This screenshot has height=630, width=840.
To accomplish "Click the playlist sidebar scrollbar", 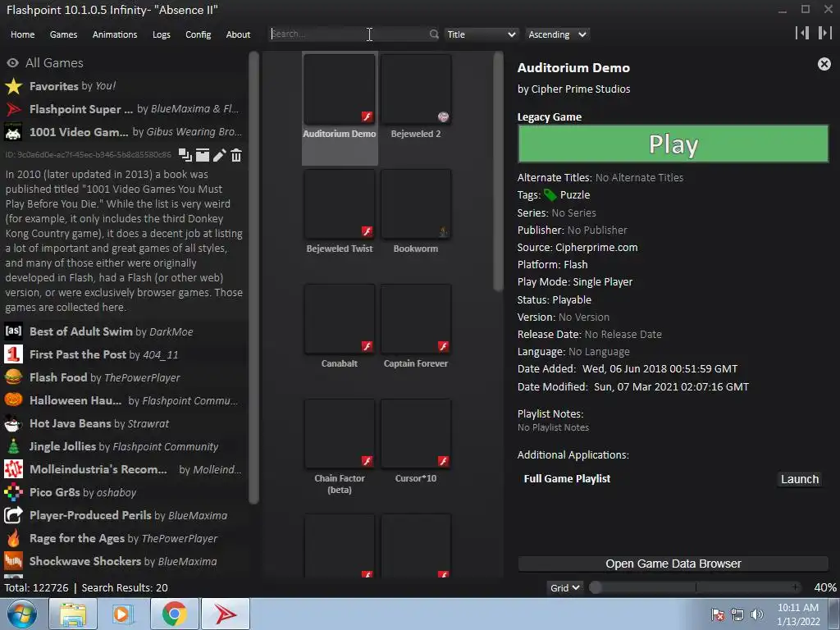I will pyautogui.click(x=254, y=277).
